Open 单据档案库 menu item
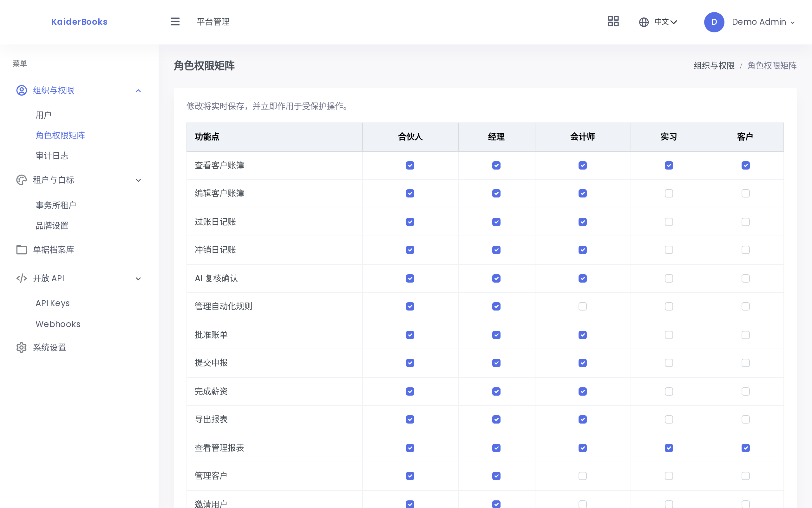The image size is (812, 508). (x=54, y=250)
